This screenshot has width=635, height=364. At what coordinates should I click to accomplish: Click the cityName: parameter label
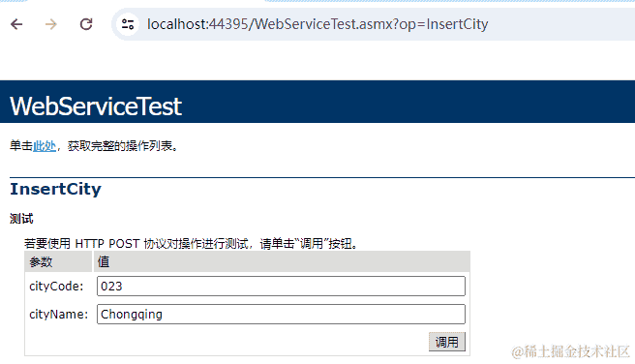click(59, 315)
